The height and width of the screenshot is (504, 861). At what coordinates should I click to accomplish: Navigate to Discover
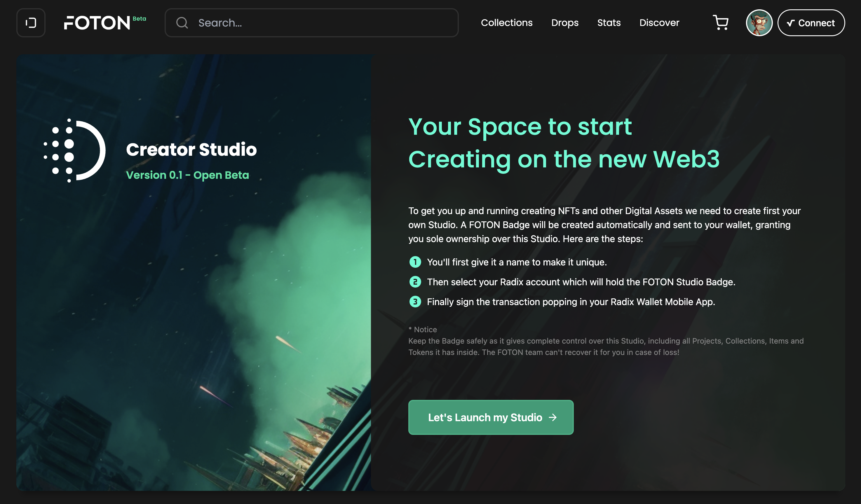659,23
